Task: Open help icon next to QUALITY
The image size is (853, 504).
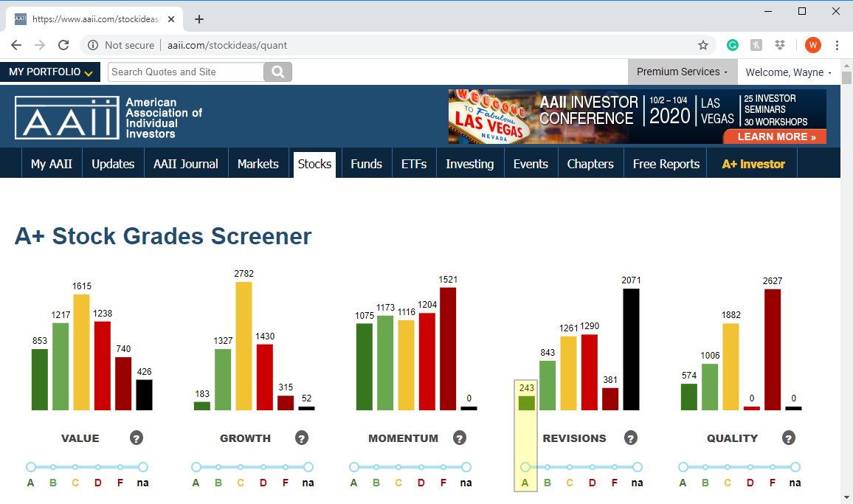Action: pos(788,438)
